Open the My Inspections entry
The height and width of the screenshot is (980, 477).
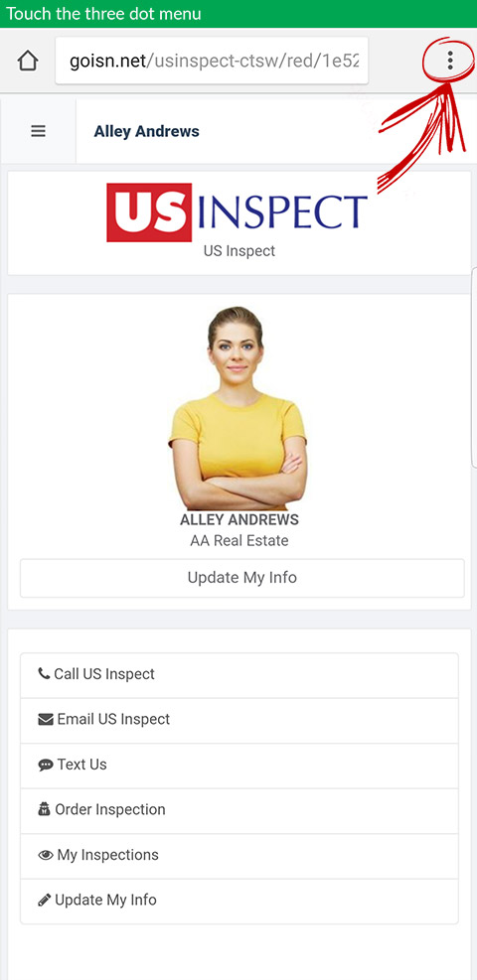[x=239, y=856]
